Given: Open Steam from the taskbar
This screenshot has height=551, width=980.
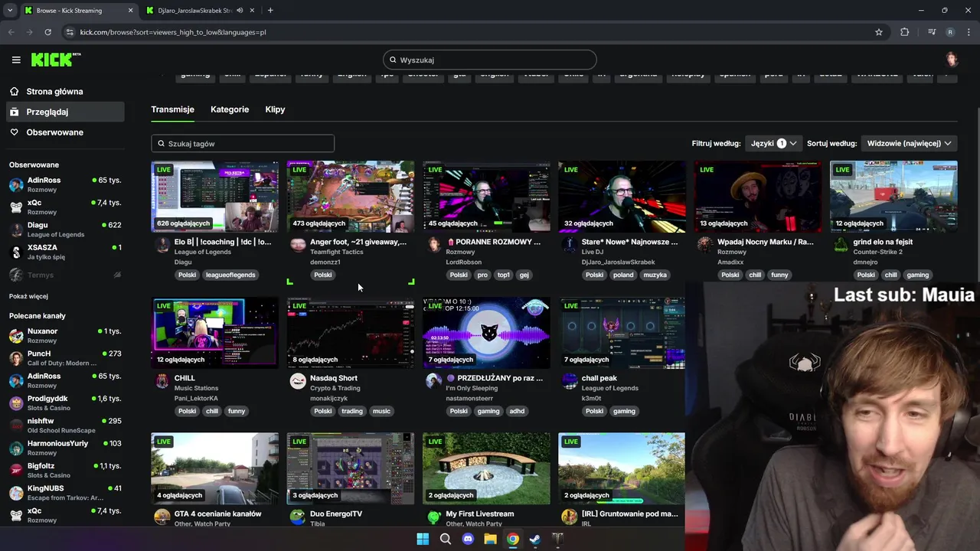Looking at the screenshot, I should click(535, 540).
